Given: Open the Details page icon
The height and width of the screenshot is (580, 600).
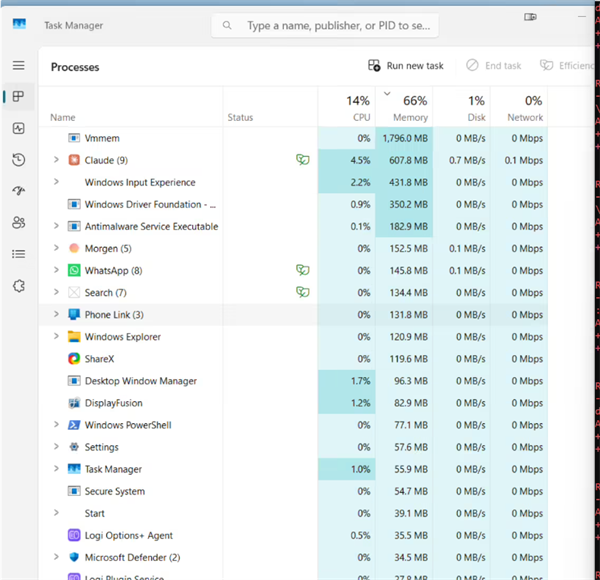Looking at the screenshot, I should 18,254.
